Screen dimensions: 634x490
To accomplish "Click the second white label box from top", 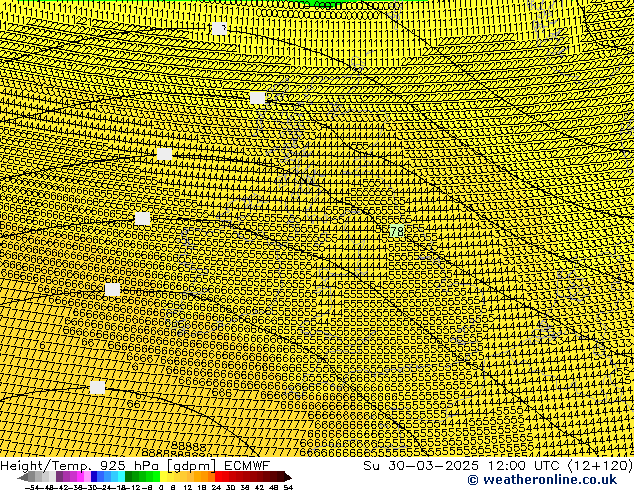I will pos(258,97).
